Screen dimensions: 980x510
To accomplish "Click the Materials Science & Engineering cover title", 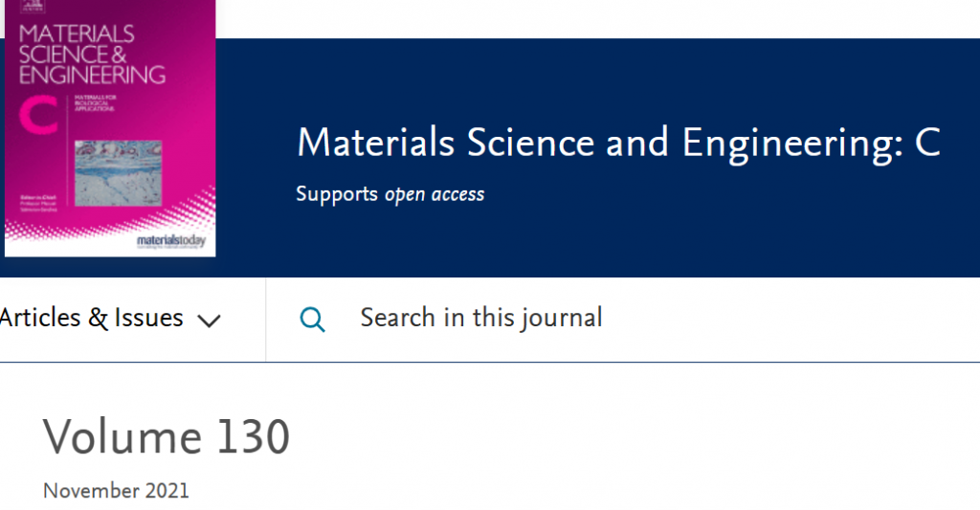I will point(92,55).
